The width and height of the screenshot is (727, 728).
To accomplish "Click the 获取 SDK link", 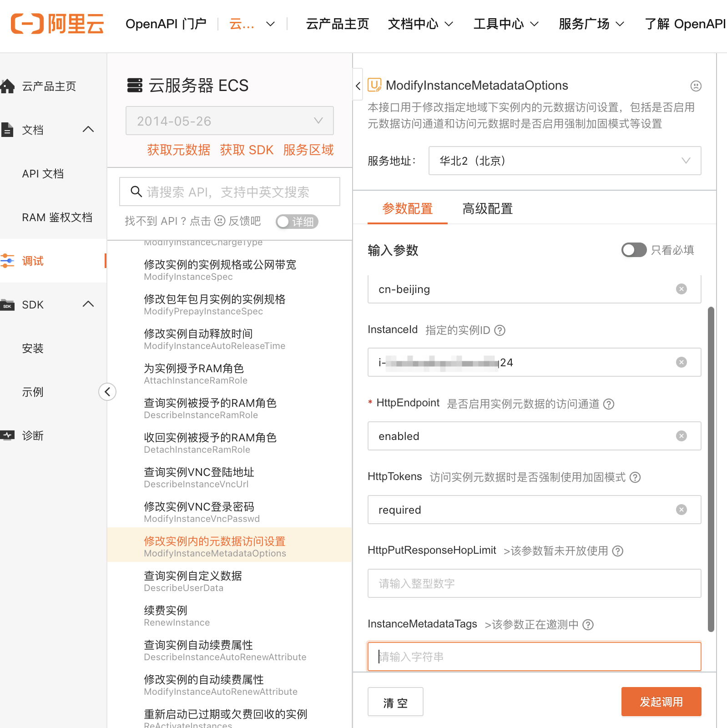I will tap(247, 150).
